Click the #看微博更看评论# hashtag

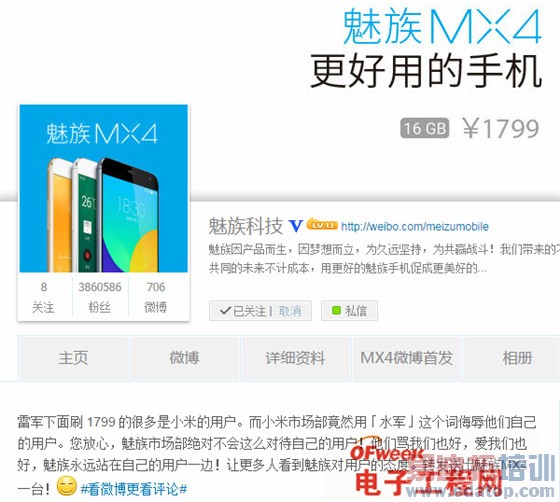click(134, 489)
